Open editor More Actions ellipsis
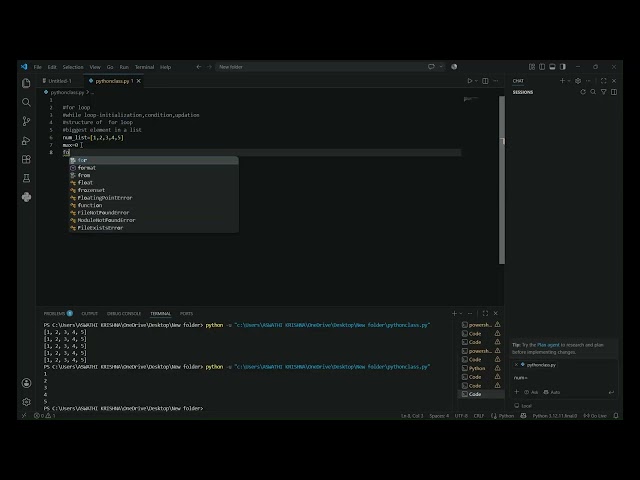 point(496,81)
